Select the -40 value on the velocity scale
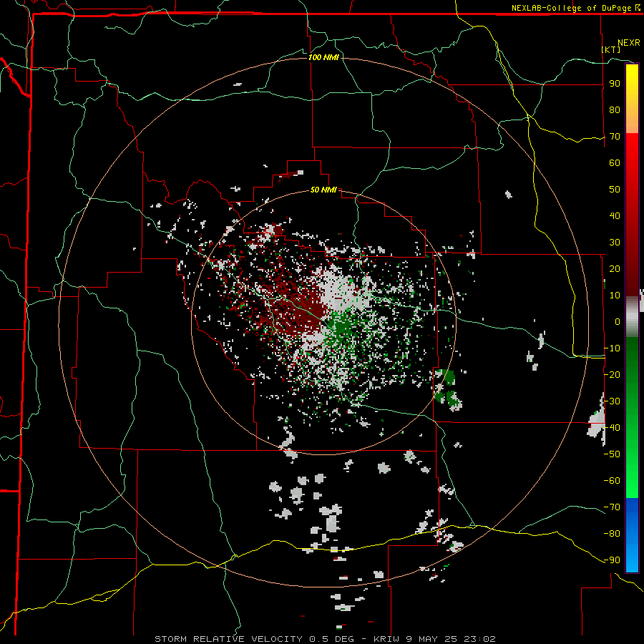This screenshot has height=644, width=644. (x=612, y=428)
